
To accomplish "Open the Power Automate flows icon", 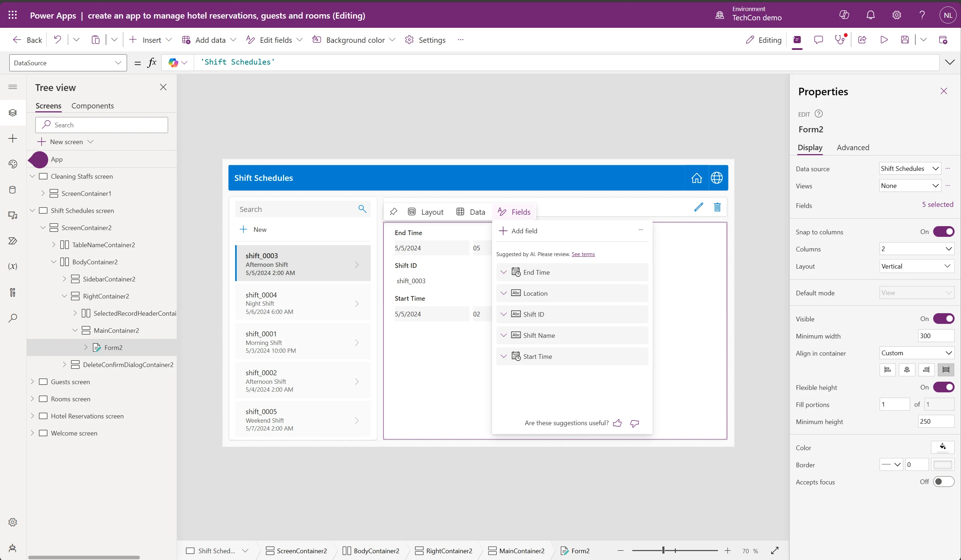I will 12,241.
